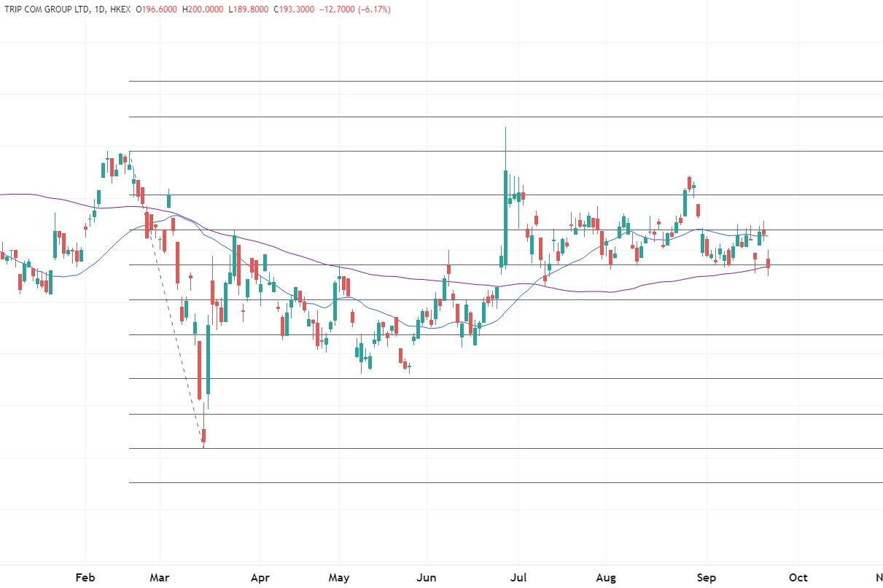Click the Feb label on the time axis
Viewport: 883px width, 588px height.
[85, 578]
